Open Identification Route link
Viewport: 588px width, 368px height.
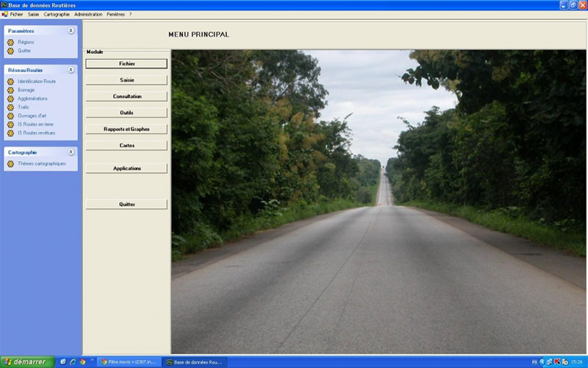click(37, 82)
